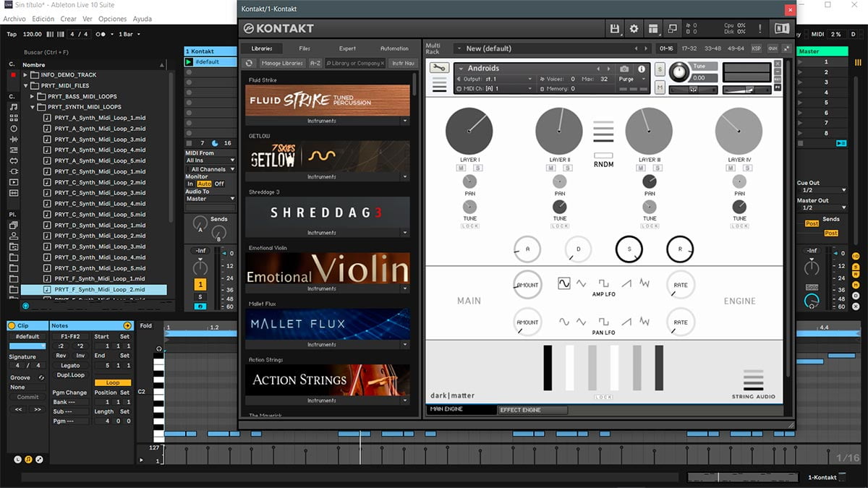Toggle Fold in the piano roll
868x488 pixels.
coord(146,326)
